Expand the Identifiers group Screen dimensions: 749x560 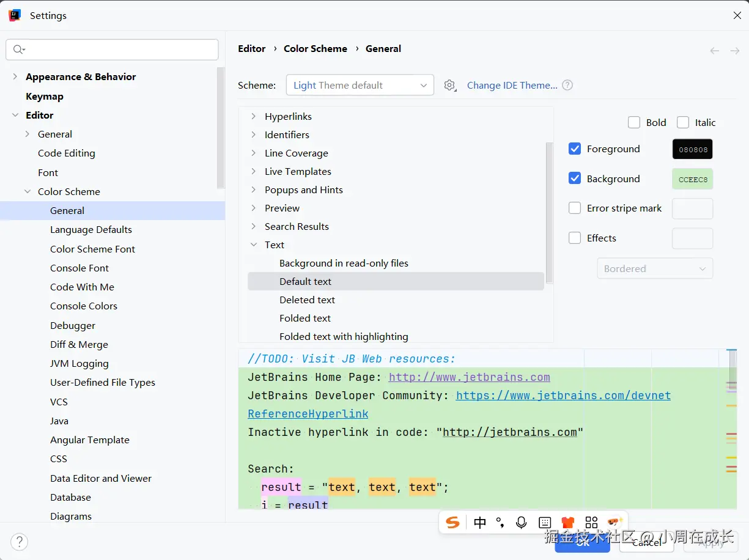pyautogui.click(x=254, y=134)
